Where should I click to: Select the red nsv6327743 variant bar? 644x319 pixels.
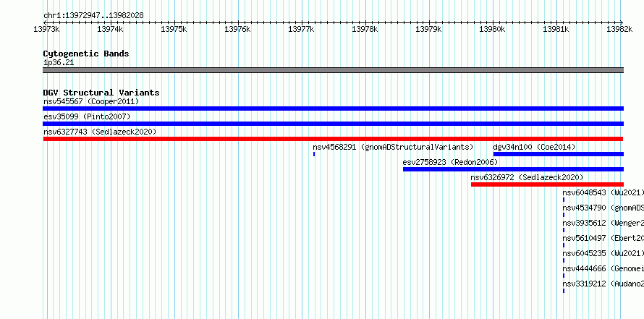click(333, 139)
